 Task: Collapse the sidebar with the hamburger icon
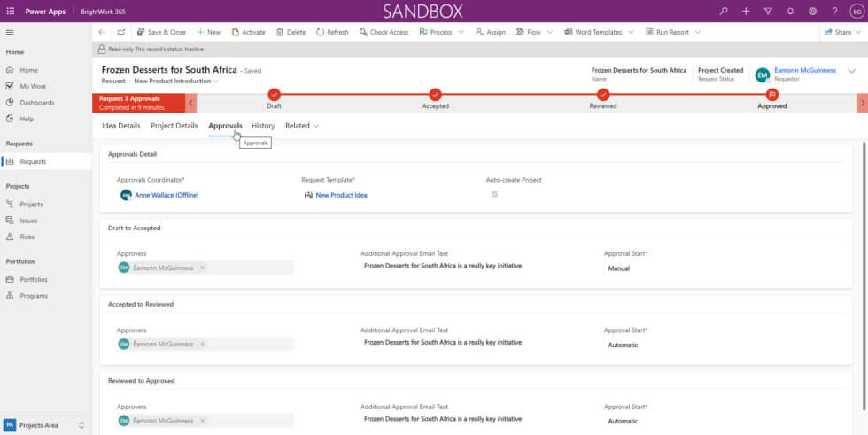10,32
